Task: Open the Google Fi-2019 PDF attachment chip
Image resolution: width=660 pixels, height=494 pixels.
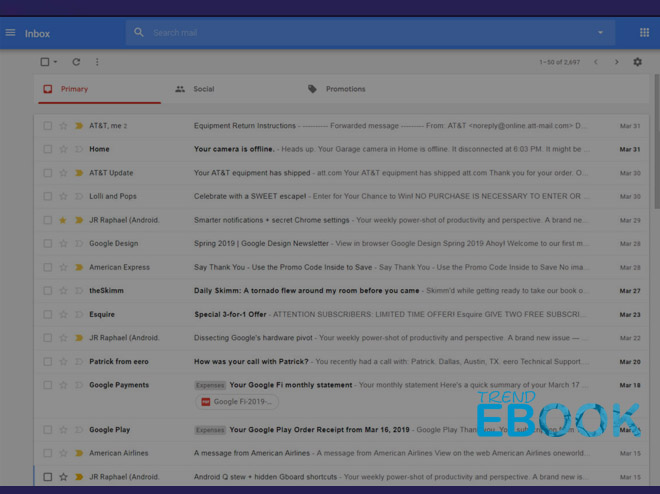Action: (236, 402)
